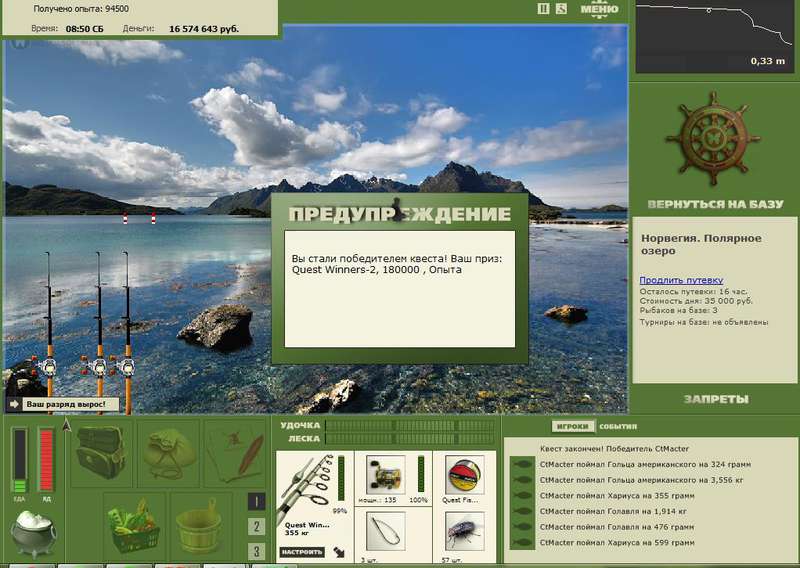Screen dimensions: 800x568
Task: Click the depth profile chart showing 0,33 m
Action: click(714, 36)
